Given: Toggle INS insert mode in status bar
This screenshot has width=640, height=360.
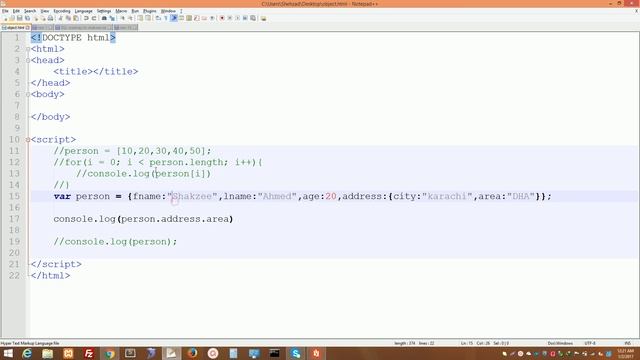Looking at the screenshot, I should 627,343.
